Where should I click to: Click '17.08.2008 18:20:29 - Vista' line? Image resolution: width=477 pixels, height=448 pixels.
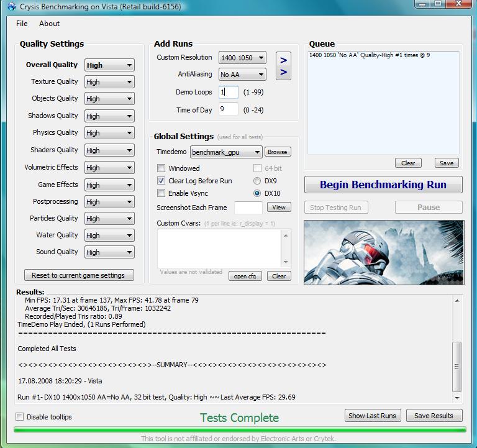(x=60, y=381)
